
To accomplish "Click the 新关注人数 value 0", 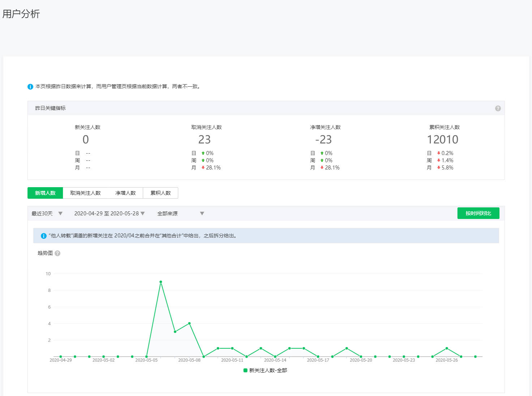I will pyautogui.click(x=86, y=139).
